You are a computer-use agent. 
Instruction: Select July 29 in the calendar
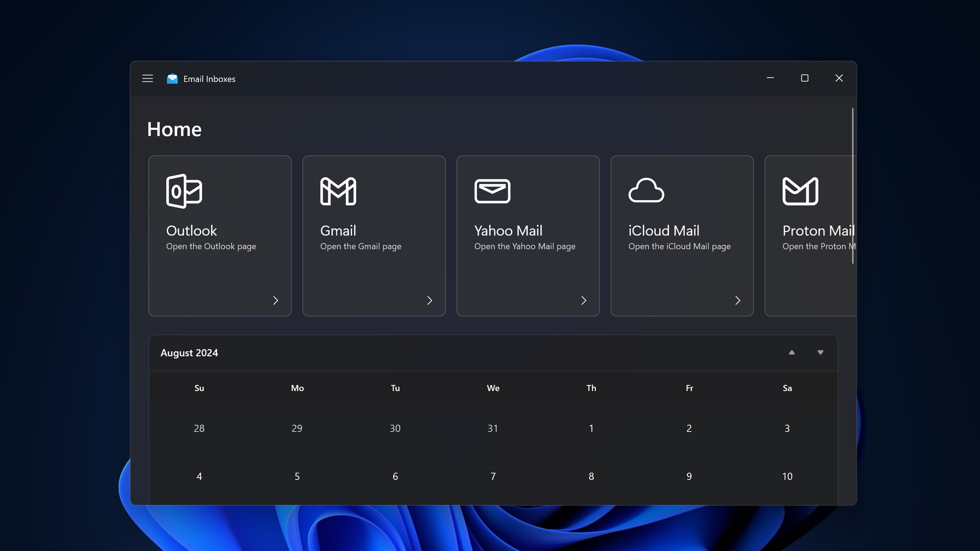tap(297, 428)
